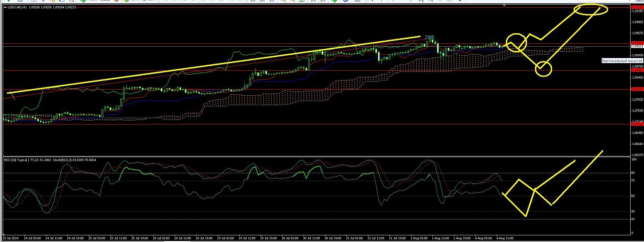Select the 2355 text label on chart
This screenshot has height=242, width=644.
429,37
